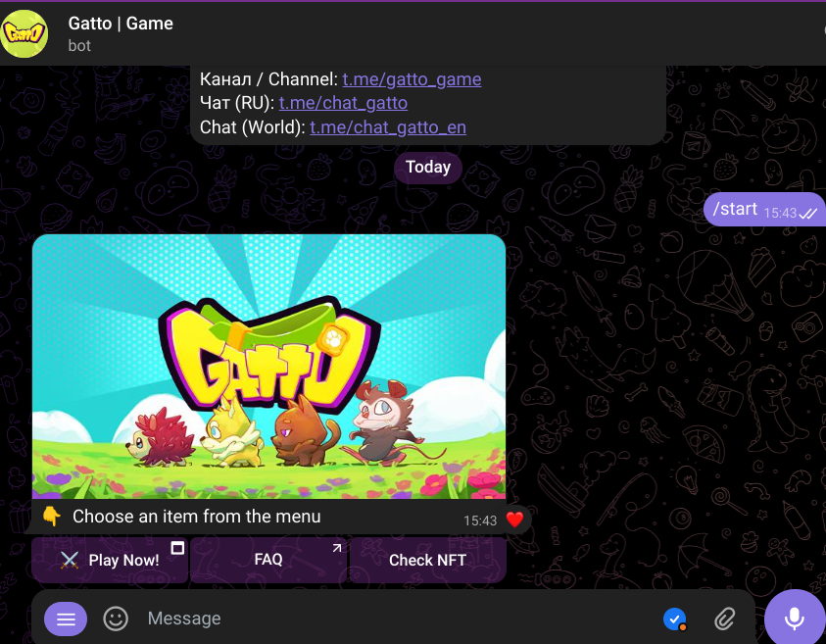
Task: Open the Gatto game banner image
Action: pyautogui.click(x=268, y=367)
